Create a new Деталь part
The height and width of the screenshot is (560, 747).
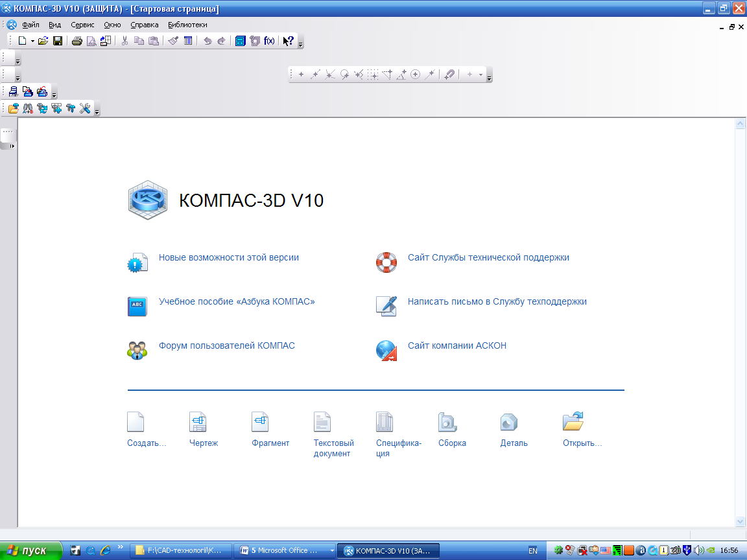509,422
